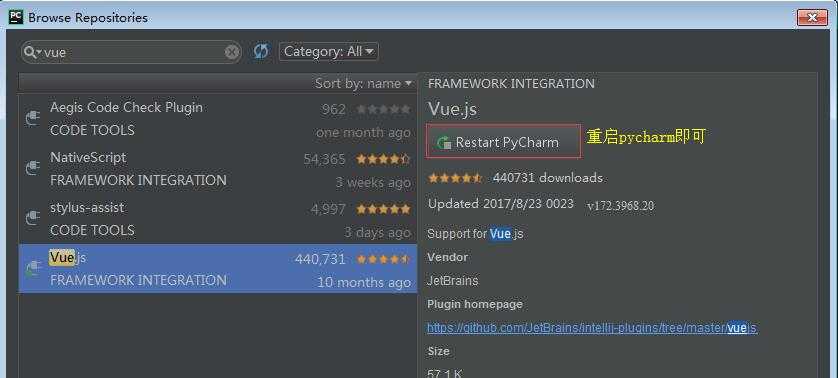Click the gray star rating of Aegis Code Check
This screenshot has width=838, height=378.
click(x=383, y=109)
